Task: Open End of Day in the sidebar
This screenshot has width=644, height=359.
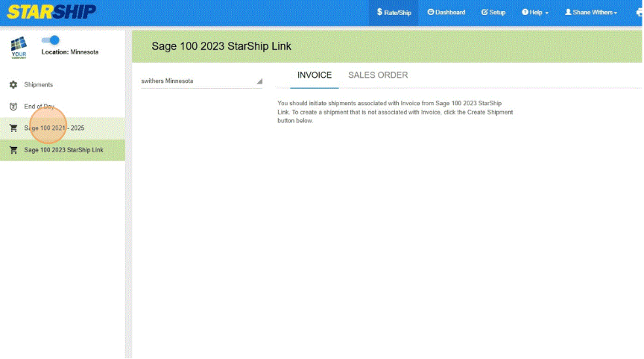Action: pos(39,107)
